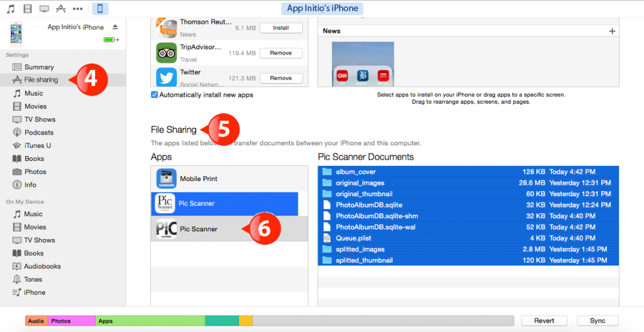
Task: Select the Queue.plist file
Action: [x=468, y=238]
